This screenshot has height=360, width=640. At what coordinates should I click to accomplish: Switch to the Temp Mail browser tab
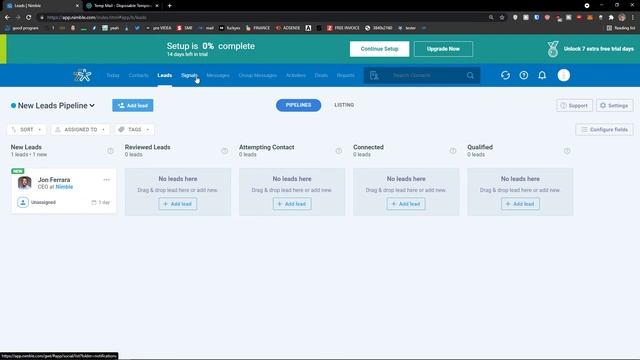point(122,6)
